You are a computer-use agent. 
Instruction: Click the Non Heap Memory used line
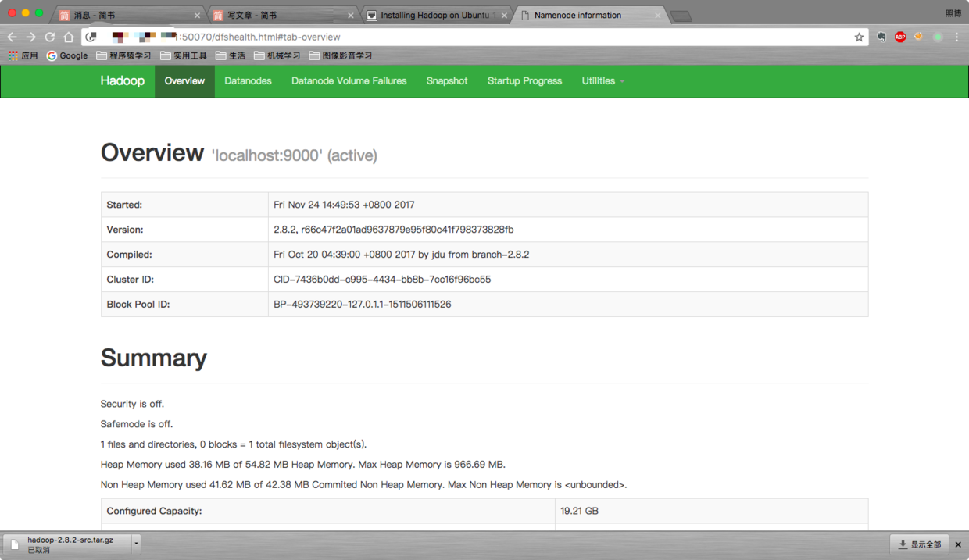coord(363,485)
